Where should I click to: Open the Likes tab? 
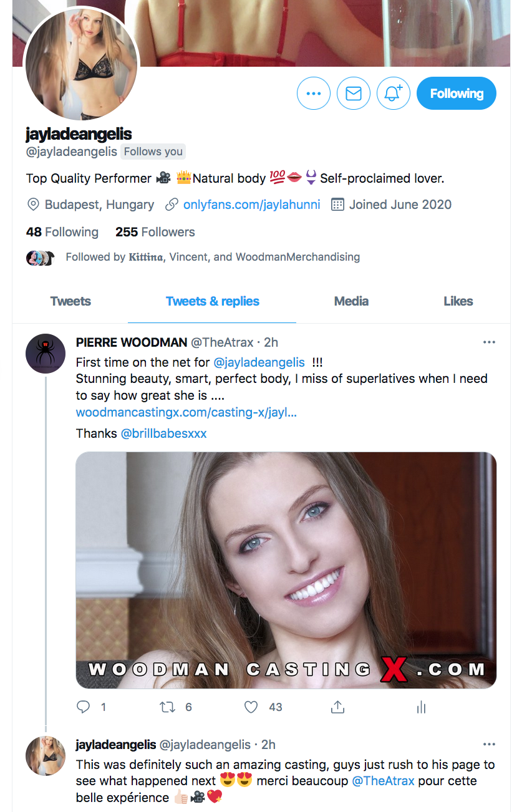458,301
